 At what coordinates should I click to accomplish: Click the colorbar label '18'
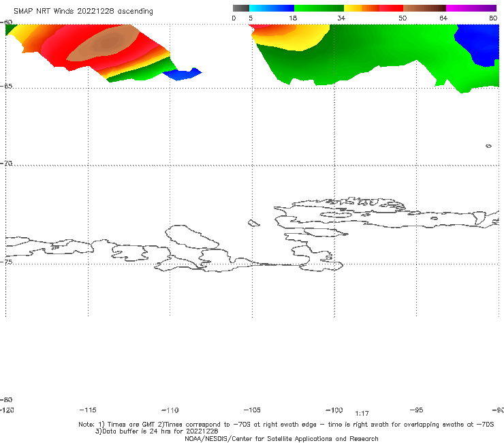tap(293, 18)
